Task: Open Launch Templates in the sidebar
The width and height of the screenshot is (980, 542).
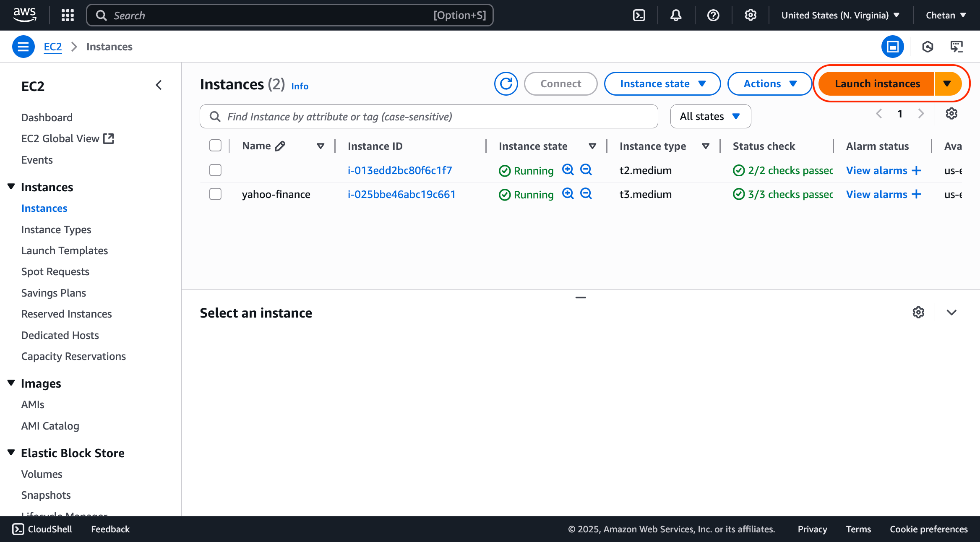Action: [65, 250]
